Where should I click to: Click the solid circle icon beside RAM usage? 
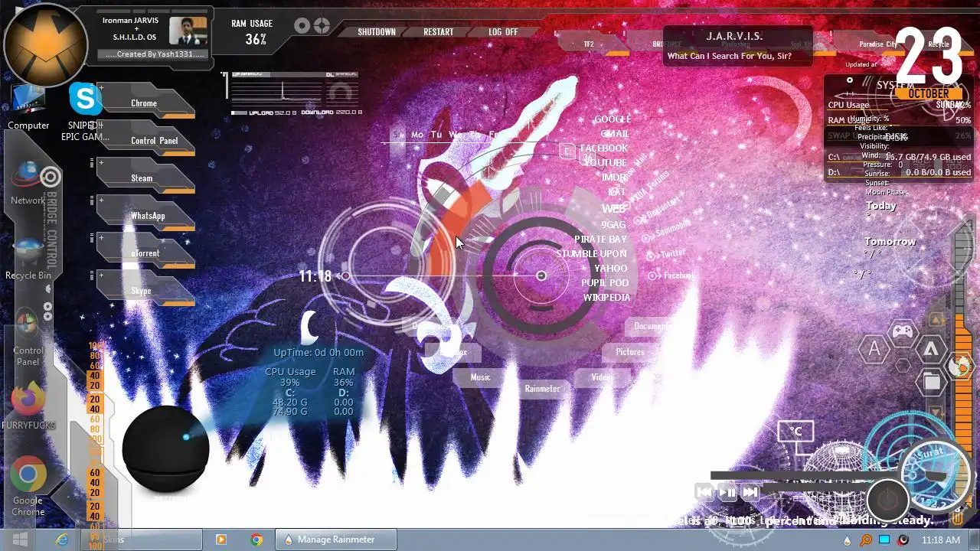click(x=302, y=26)
